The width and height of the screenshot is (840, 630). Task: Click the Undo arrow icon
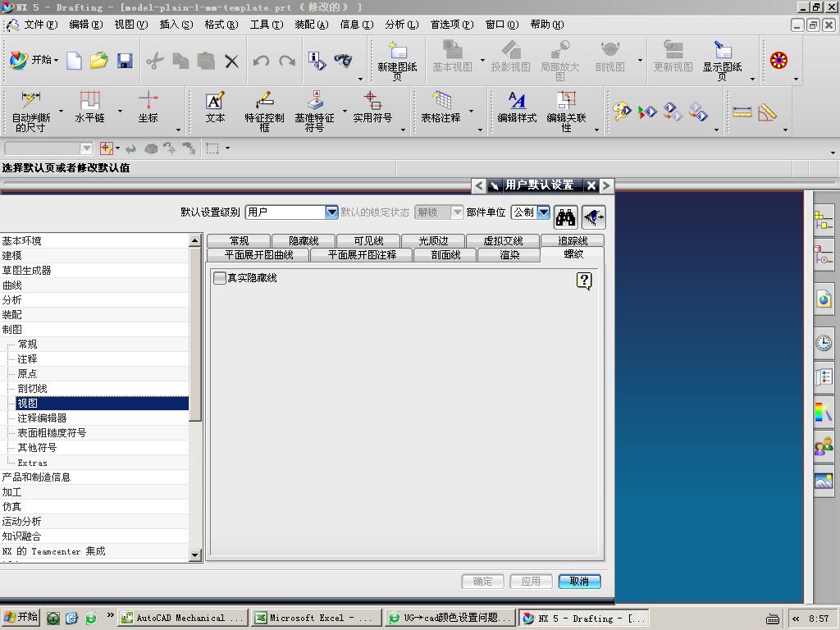262,61
